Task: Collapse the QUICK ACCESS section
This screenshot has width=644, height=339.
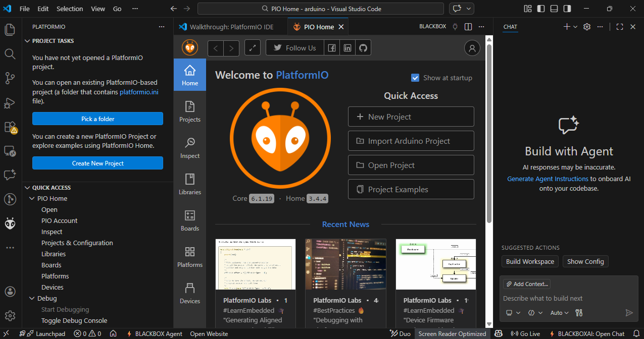Action: pos(27,187)
